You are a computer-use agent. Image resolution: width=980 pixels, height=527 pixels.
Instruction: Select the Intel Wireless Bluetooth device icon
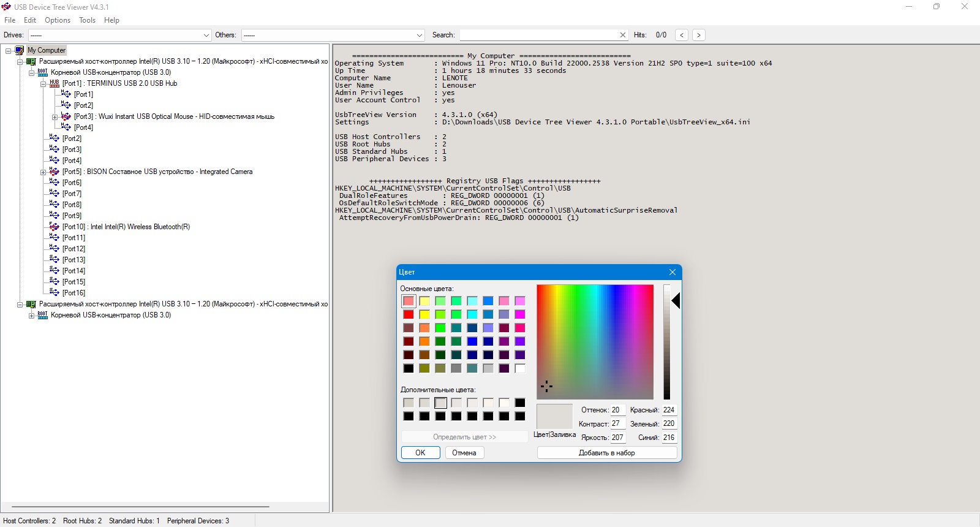point(55,227)
